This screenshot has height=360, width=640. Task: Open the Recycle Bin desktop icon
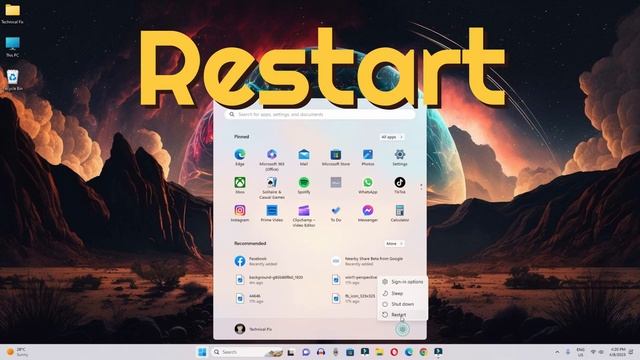point(13,80)
